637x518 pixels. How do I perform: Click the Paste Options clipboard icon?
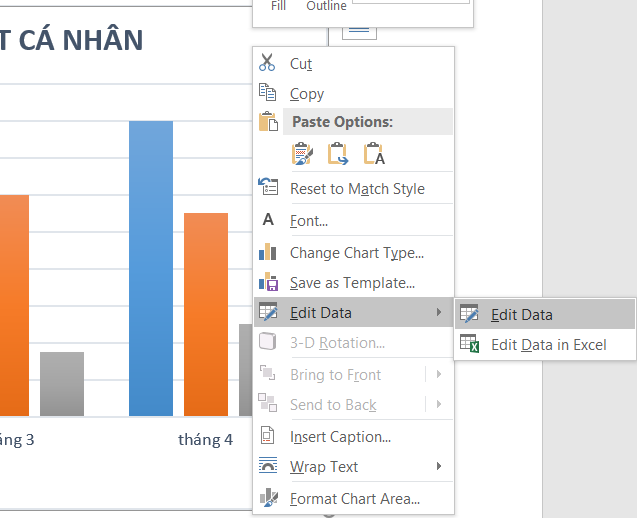(x=268, y=121)
